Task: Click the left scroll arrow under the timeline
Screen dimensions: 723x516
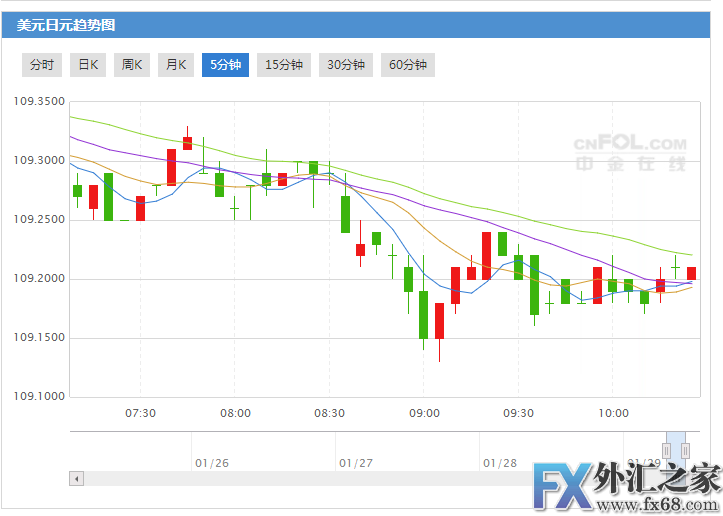Action: pos(76,479)
